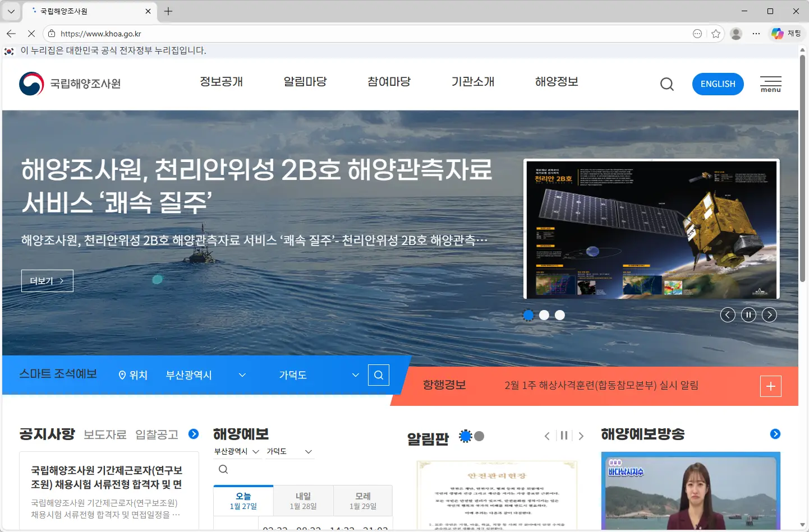Select the second banner slide dot

point(544,315)
